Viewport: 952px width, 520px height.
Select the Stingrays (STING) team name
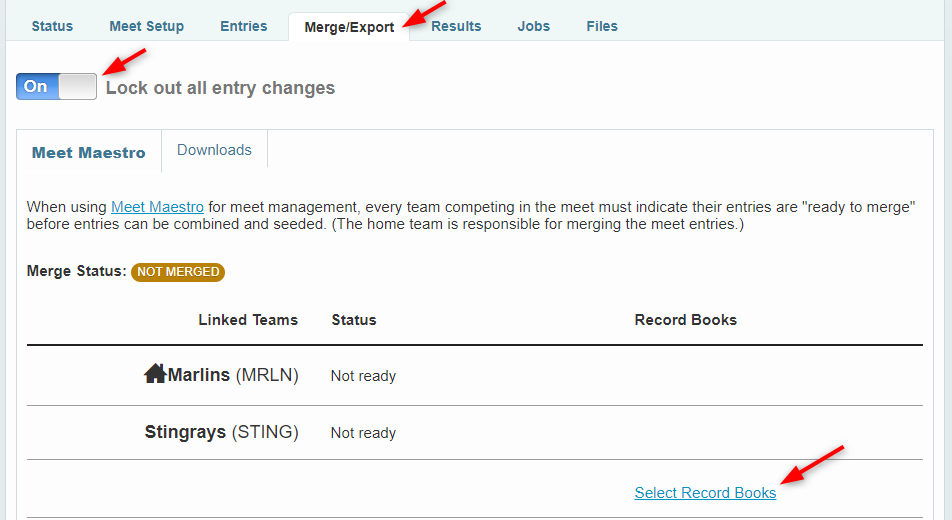221,432
